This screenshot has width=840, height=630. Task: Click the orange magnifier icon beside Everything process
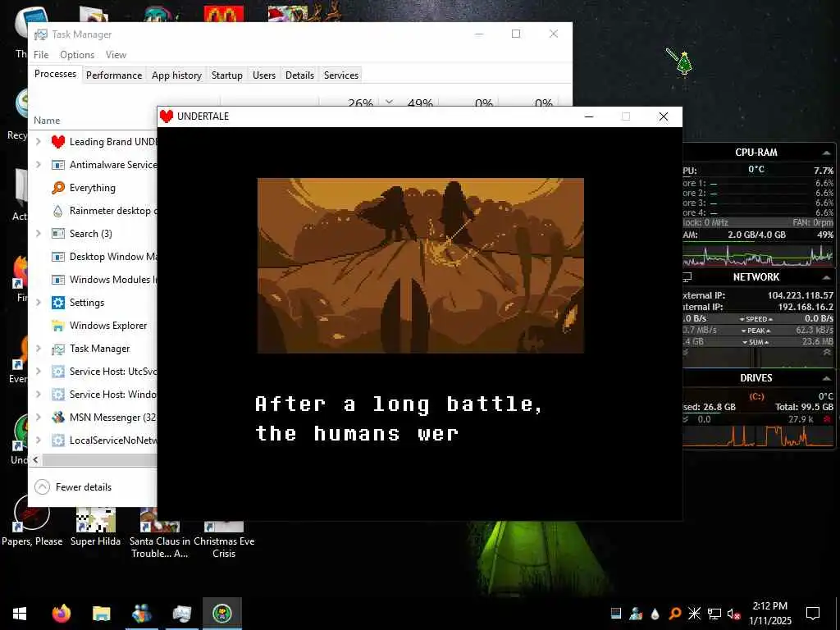click(x=58, y=188)
